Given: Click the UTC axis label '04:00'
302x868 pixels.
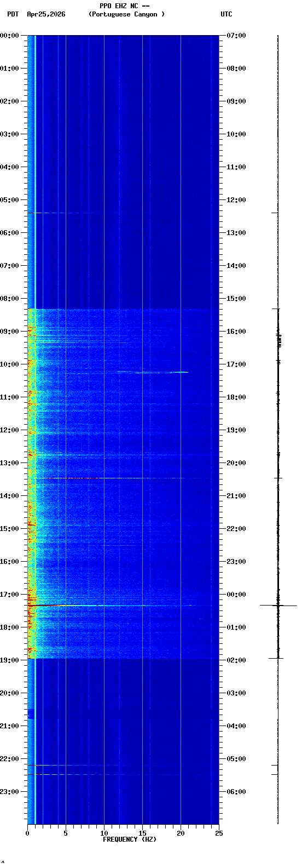Looking at the screenshot, I should click(236, 726).
